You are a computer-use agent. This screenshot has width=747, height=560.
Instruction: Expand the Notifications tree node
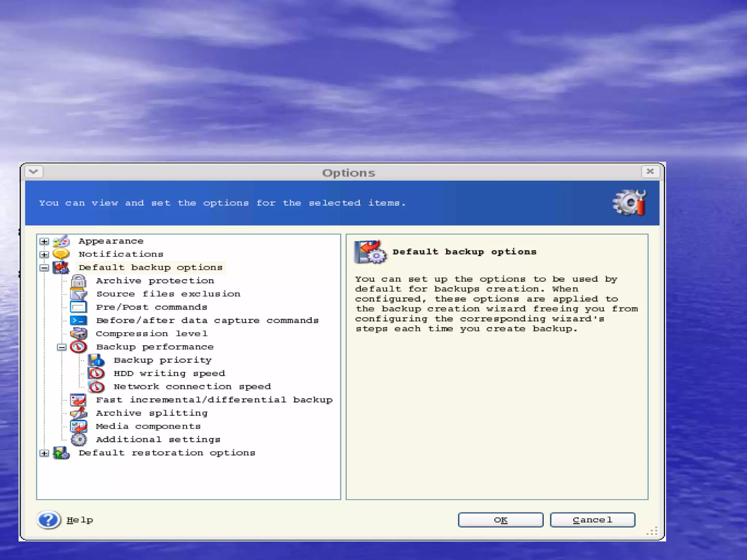click(44, 254)
